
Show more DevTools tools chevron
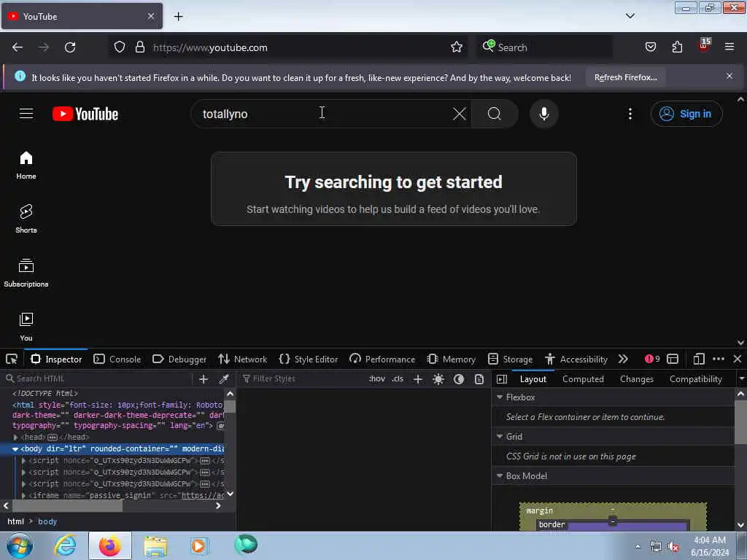tap(623, 359)
